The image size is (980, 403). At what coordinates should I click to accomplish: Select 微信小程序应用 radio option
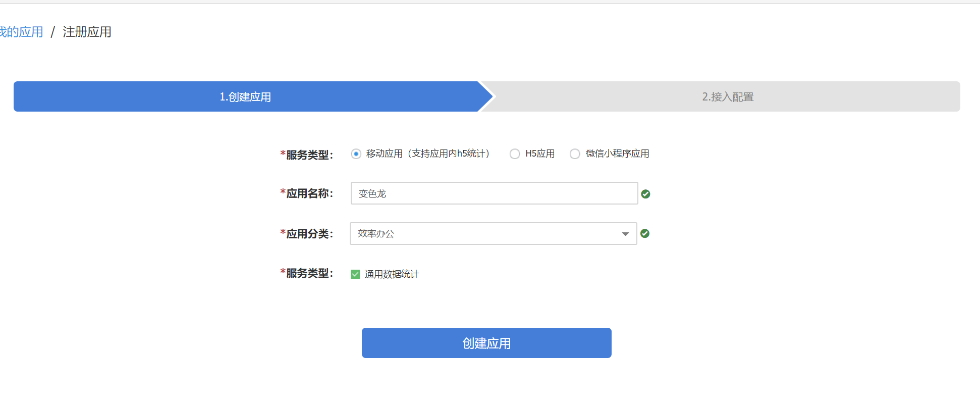[575, 154]
